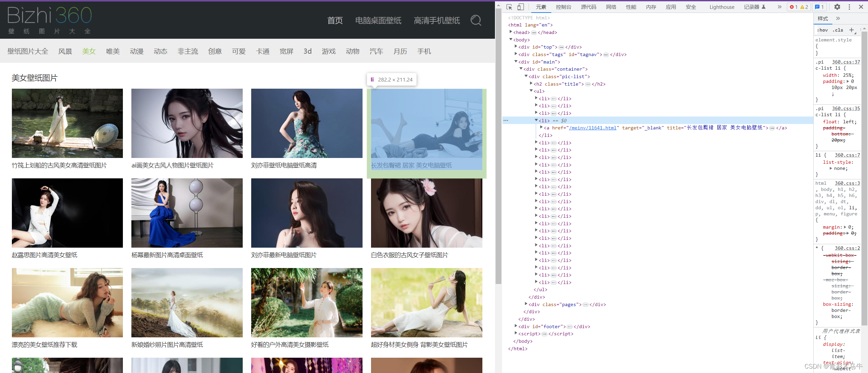
Task: Click the html lang="en" DOM line
Action: (530, 25)
